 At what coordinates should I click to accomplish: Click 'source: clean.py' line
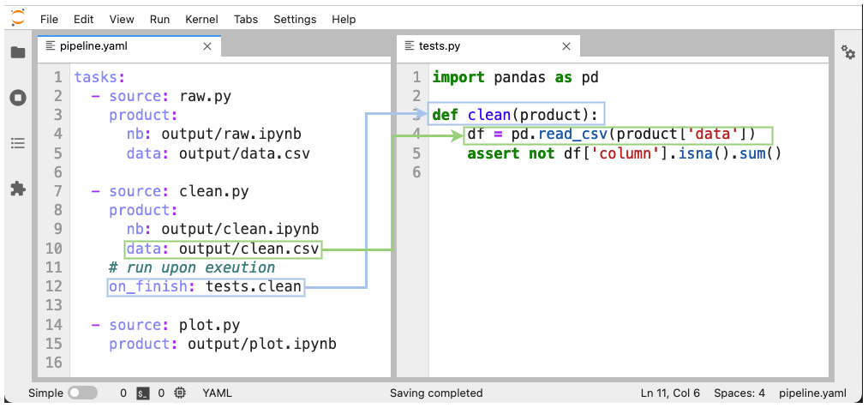pos(179,191)
